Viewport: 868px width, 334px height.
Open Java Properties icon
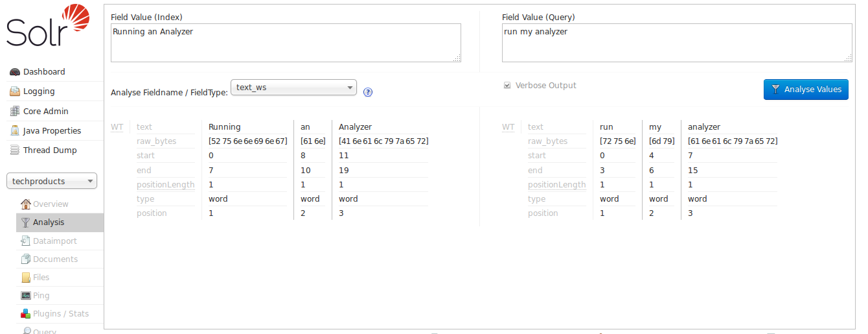pyautogui.click(x=15, y=130)
